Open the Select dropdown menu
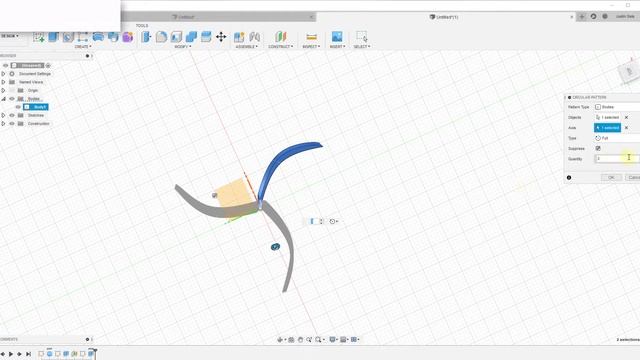This screenshot has width=640, height=360. click(x=362, y=47)
